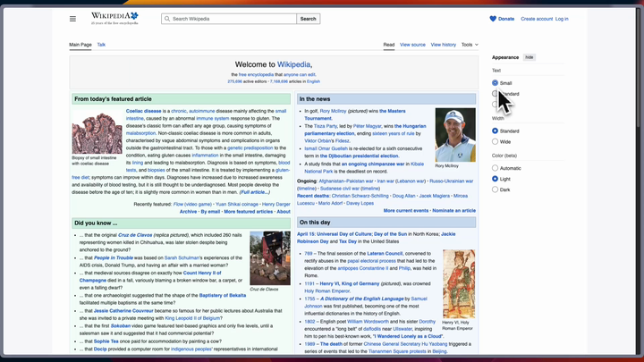Open Flow (video game) link
The image size is (644, 362).
pos(192,204)
